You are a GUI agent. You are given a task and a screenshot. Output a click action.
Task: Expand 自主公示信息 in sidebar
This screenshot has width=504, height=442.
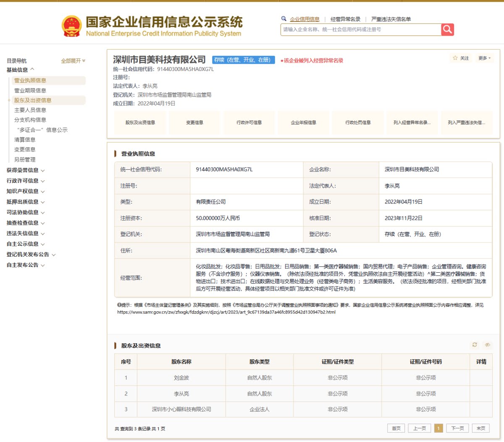pos(26,244)
